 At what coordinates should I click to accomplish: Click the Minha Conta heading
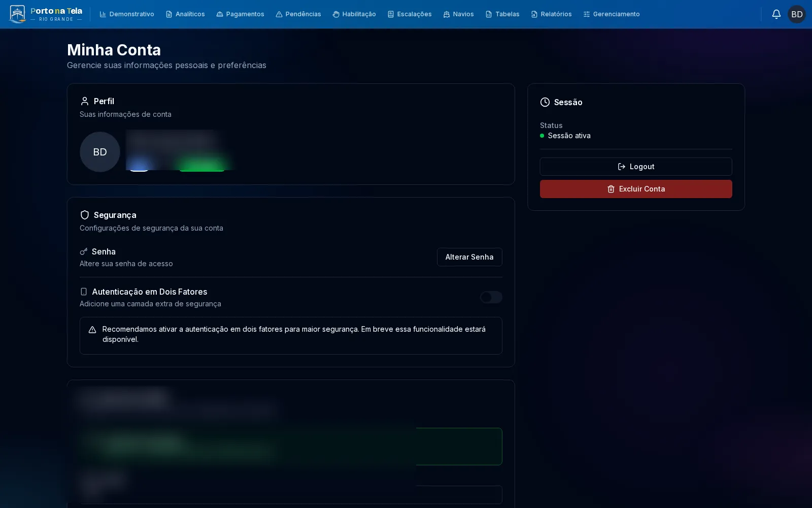[114, 50]
